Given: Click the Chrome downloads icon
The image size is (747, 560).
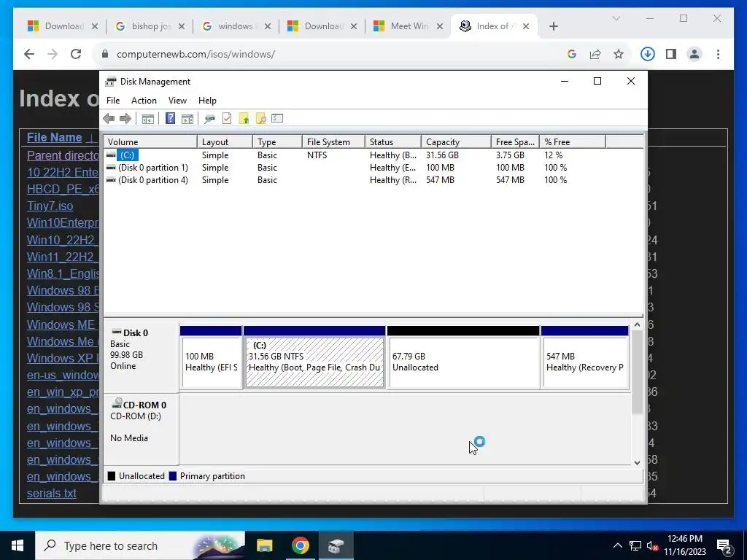Looking at the screenshot, I should 647,54.
